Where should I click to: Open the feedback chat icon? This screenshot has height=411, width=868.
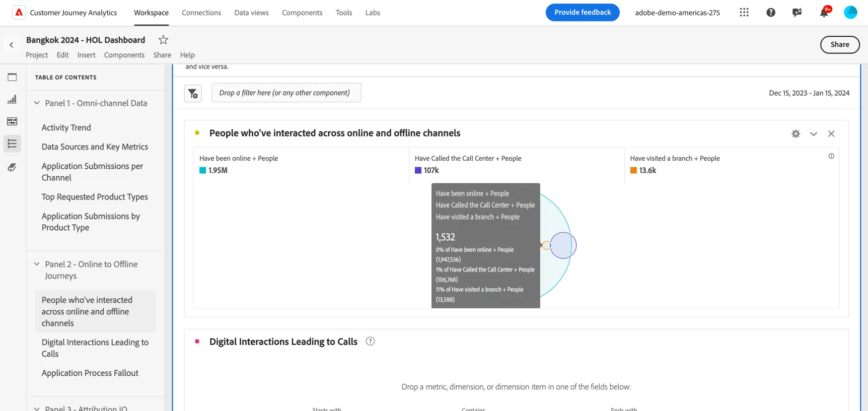click(797, 13)
